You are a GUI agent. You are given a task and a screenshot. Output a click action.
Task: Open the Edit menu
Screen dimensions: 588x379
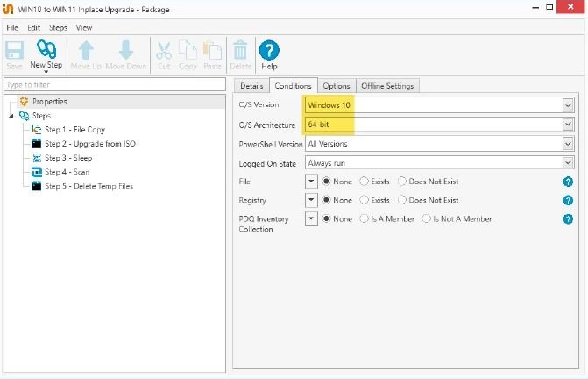click(34, 28)
